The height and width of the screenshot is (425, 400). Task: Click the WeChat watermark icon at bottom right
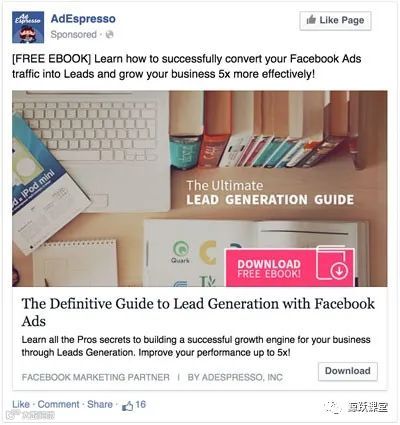pos(332,407)
